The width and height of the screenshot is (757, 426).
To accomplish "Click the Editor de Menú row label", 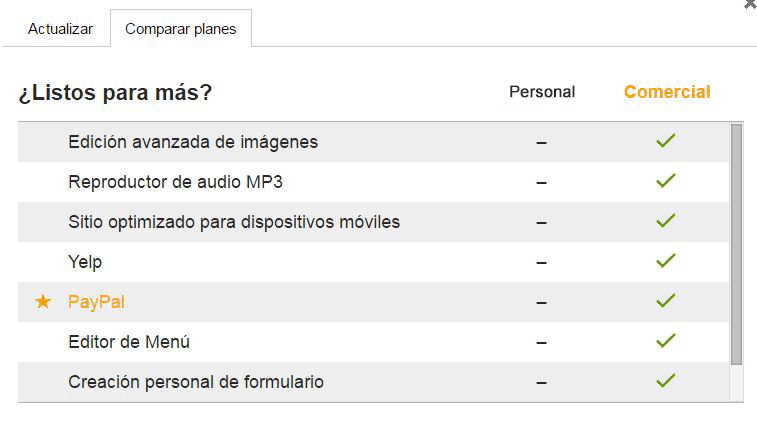I will [x=129, y=342].
